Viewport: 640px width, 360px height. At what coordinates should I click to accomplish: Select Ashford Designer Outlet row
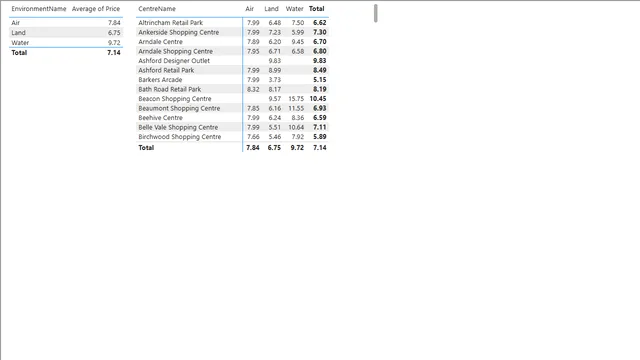click(x=232, y=60)
